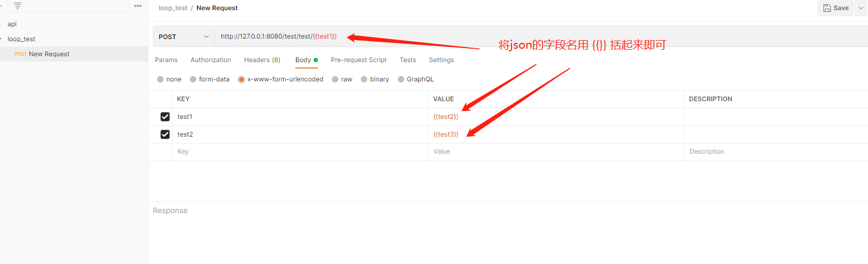Uncheck the test1 row checkbox
Viewport: 868px width, 264px height.
tap(165, 117)
